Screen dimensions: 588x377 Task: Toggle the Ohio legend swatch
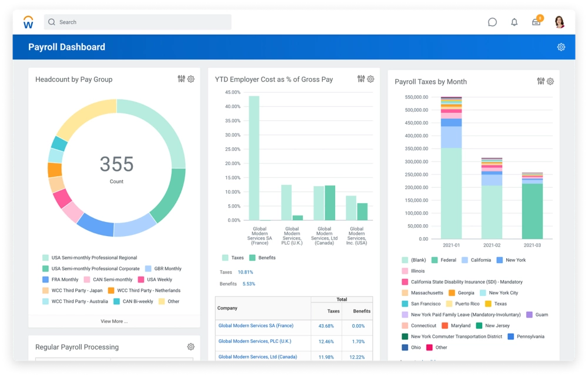click(405, 347)
